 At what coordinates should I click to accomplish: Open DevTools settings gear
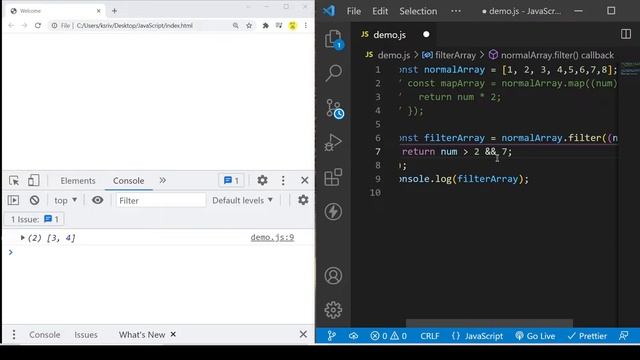(x=262, y=180)
